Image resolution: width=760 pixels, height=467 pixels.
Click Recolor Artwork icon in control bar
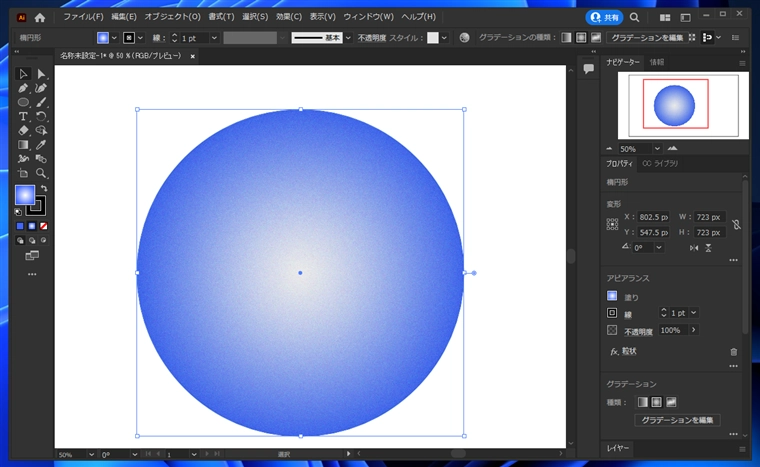pos(464,38)
